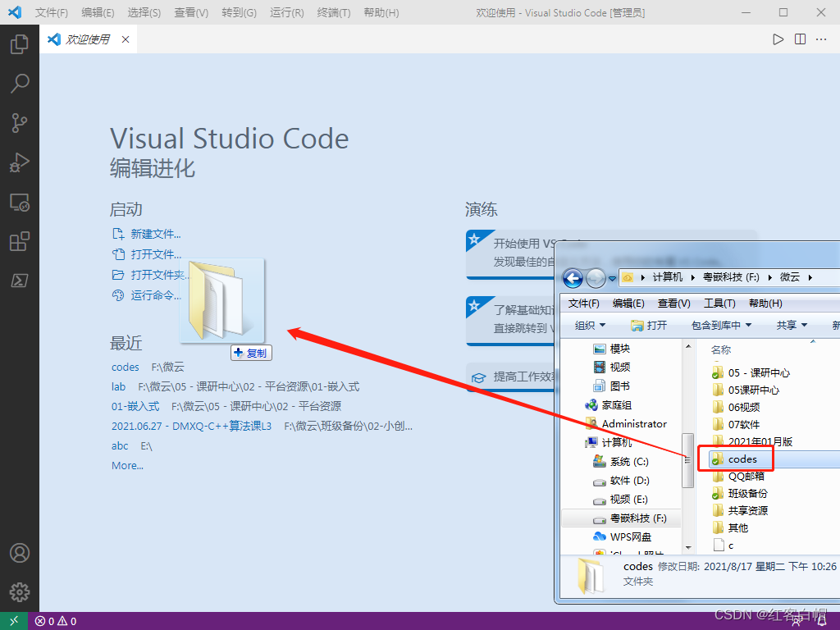840x630 pixels.
Task: Open the terminal-style icon in activity bar
Action: click(x=20, y=281)
